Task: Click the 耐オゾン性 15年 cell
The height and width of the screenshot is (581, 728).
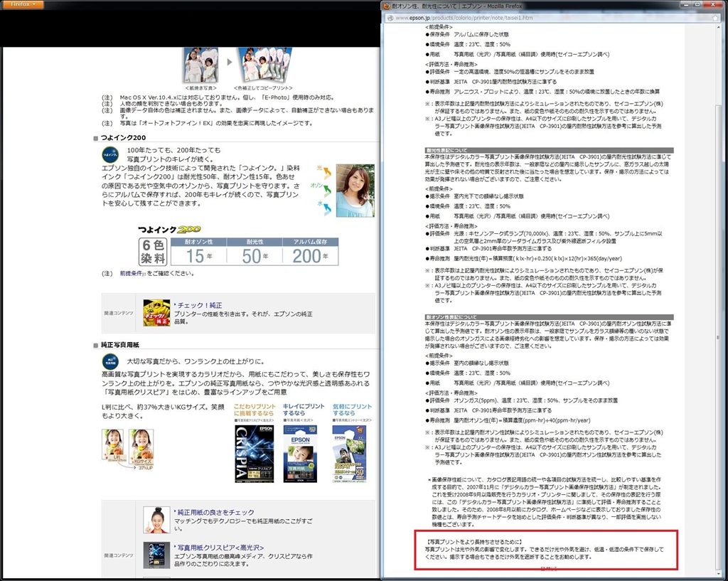Action: [x=199, y=252]
